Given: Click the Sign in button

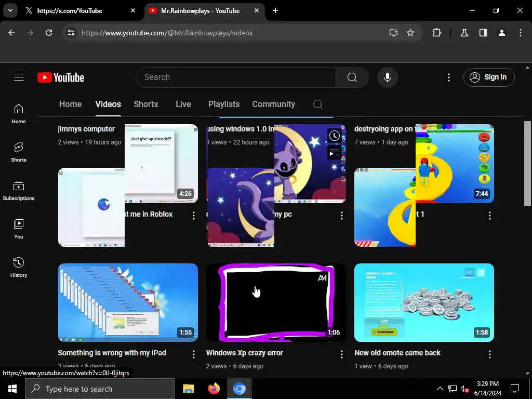Looking at the screenshot, I should pos(489,77).
